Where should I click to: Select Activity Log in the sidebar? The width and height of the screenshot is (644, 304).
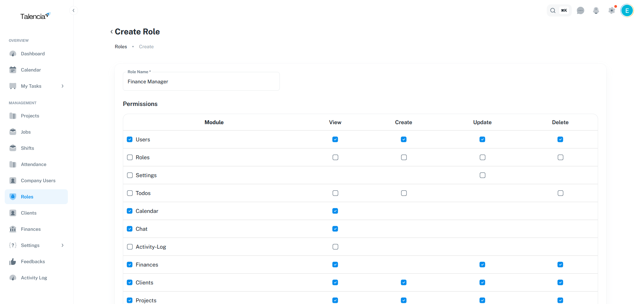[34, 278]
